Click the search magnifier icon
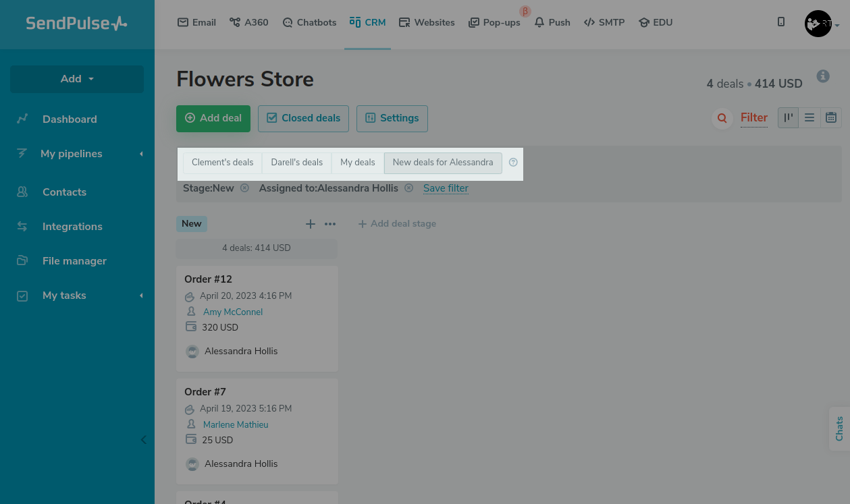Viewport: 850px width, 504px height. tap(722, 118)
